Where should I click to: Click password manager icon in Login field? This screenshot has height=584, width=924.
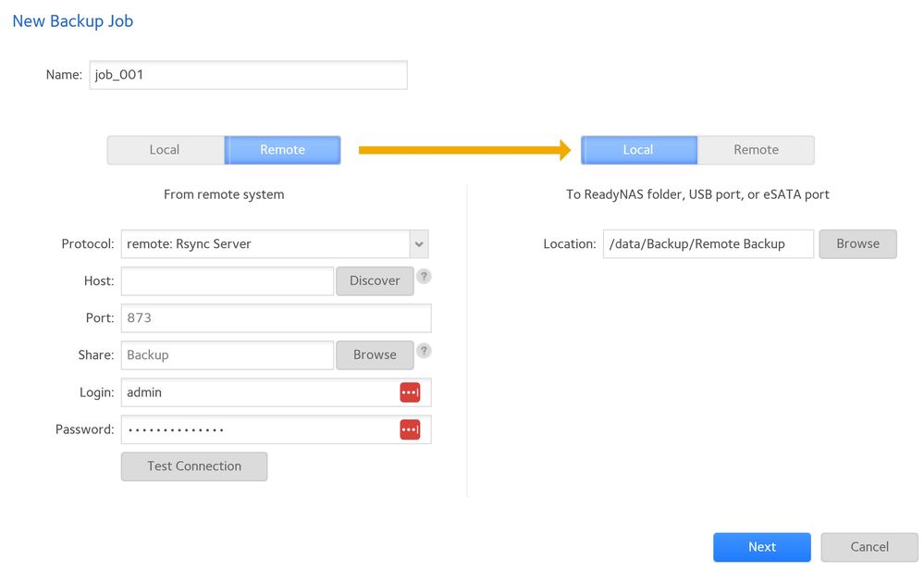[410, 392]
